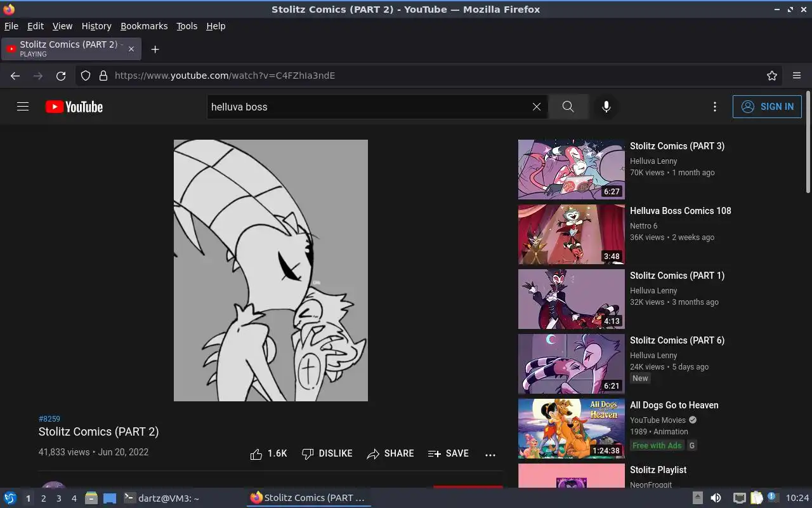Click the 10:24 clock

pos(797,498)
